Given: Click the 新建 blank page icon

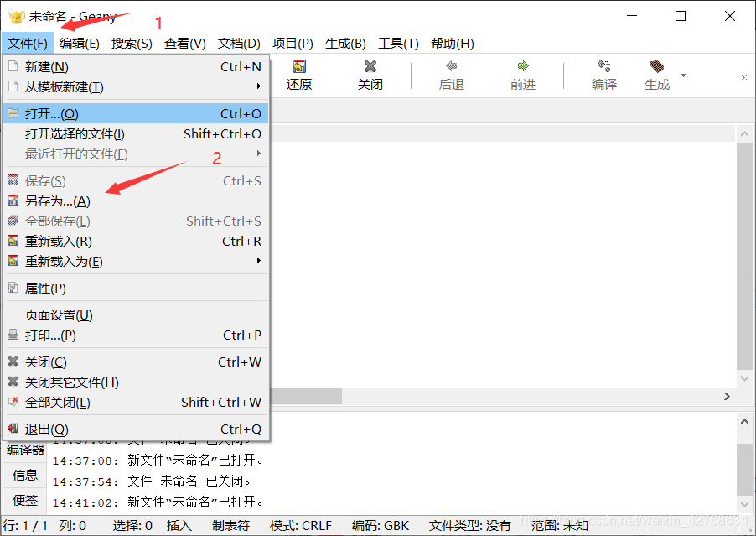Looking at the screenshot, I should pyautogui.click(x=13, y=66).
